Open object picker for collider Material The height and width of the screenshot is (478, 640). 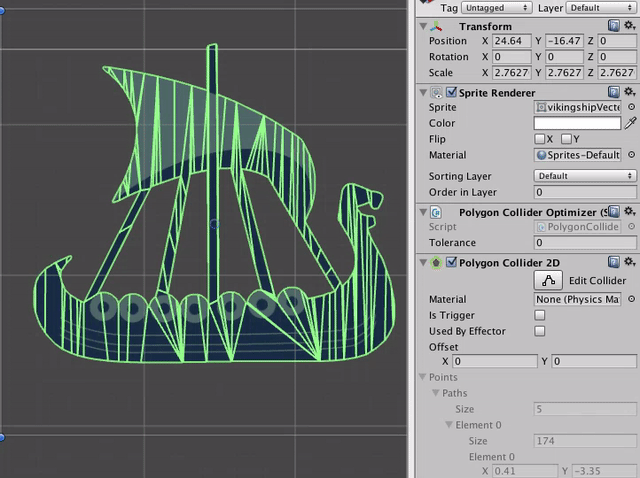(x=631, y=299)
